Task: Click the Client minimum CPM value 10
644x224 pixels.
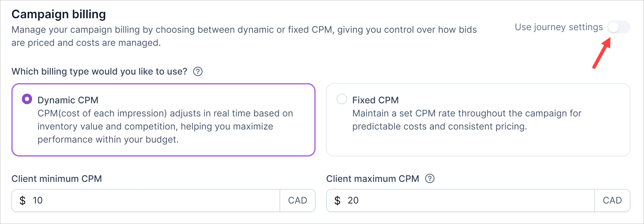Action: click(x=38, y=200)
